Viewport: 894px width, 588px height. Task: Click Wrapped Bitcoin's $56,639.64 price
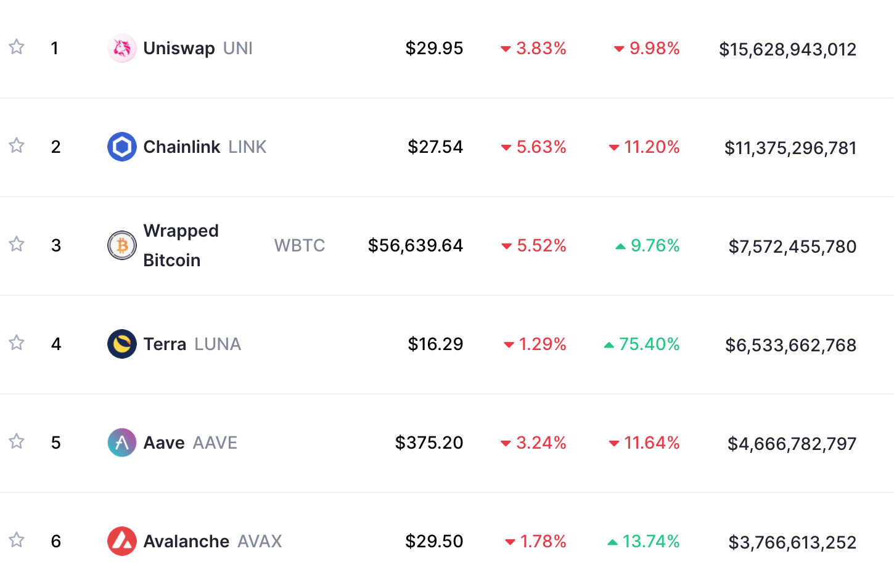tap(416, 245)
